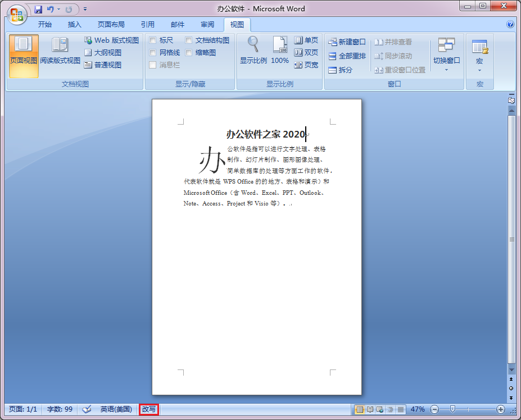Viewport: 521px width, 420px height.
Task: Click the vertical scrollbar down arrow
Action: point(511,370)
